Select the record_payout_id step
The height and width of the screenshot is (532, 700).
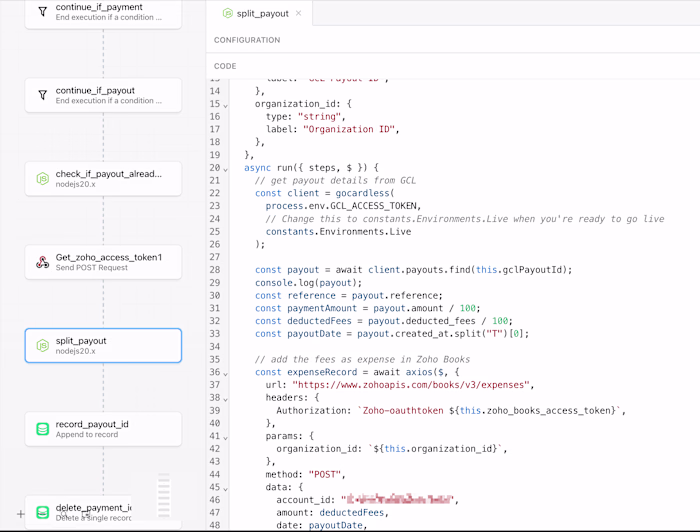click(103, 429)
